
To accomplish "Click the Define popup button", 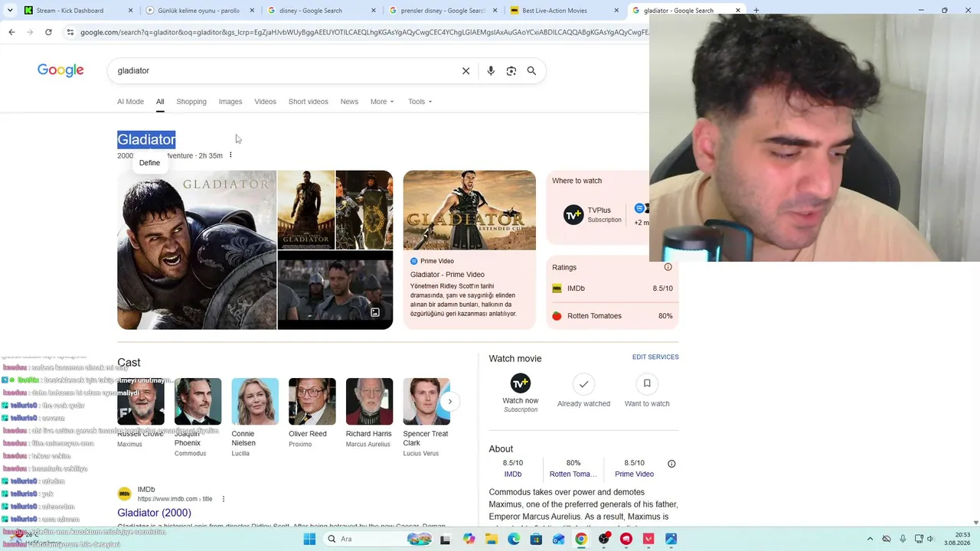I will point(149,163).
